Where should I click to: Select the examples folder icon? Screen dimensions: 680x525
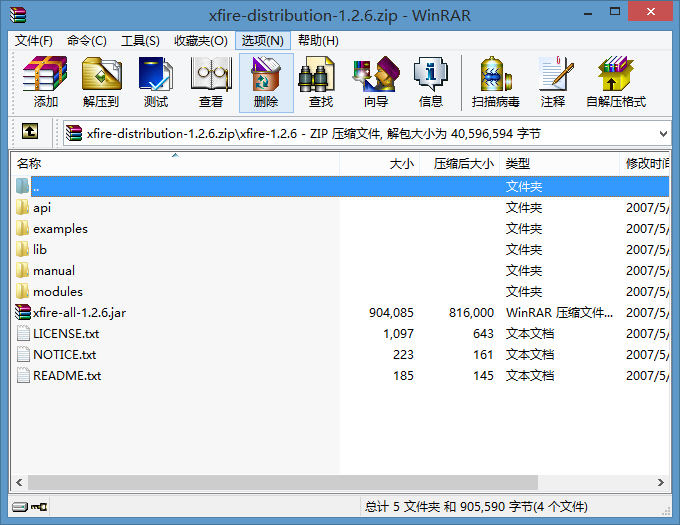[x=22, y=228]
